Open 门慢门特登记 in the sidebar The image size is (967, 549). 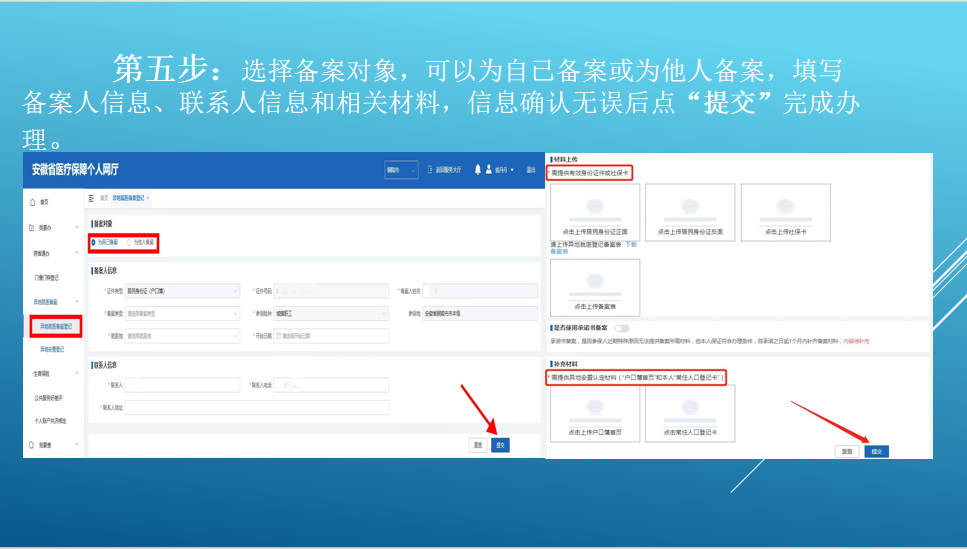[46, 278]
